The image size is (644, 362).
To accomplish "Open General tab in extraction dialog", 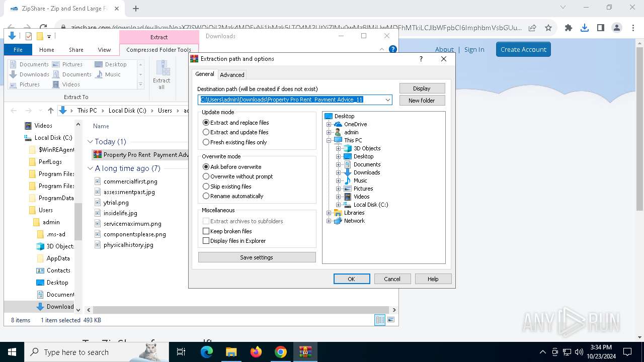I will click(205, 74).
